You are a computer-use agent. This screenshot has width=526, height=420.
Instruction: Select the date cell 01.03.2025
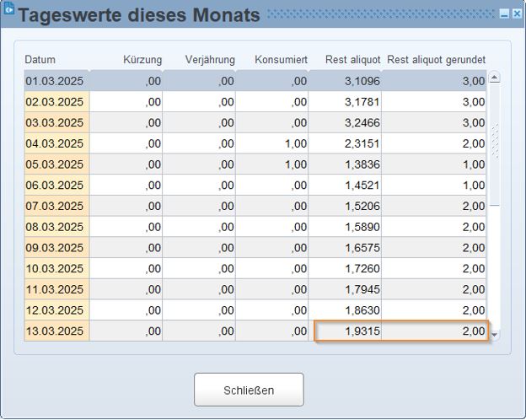(55, 81)
